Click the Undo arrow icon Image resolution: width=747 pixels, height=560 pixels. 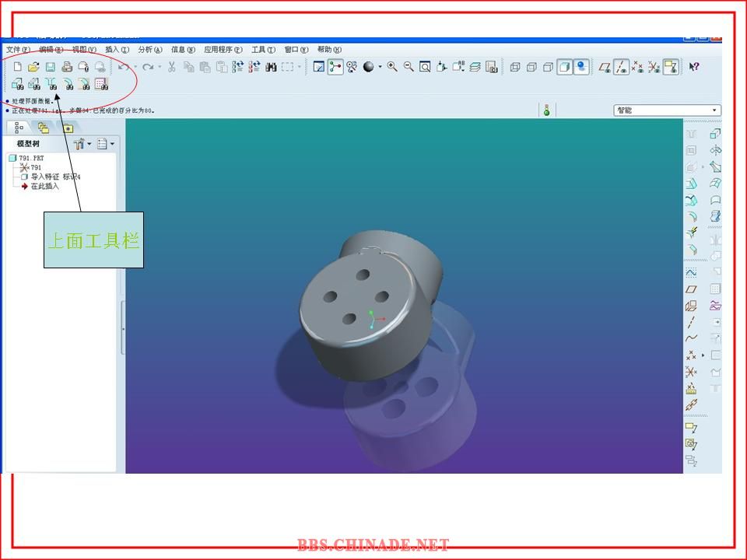124,67
